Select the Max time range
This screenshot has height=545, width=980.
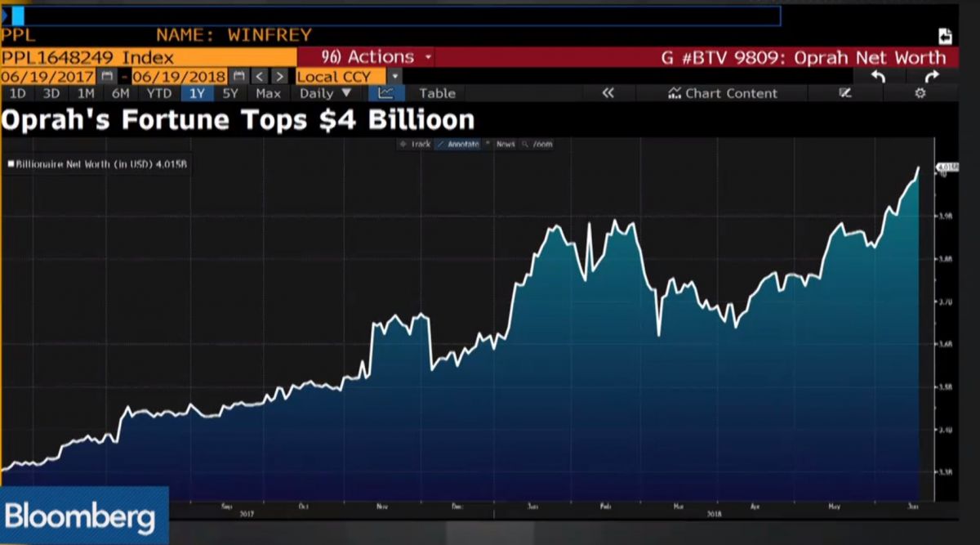tap(268, 93)
